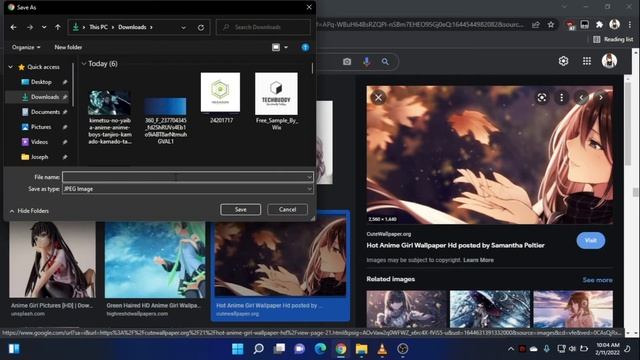Open Chrome extensions puzzle icon

(599, 25)
